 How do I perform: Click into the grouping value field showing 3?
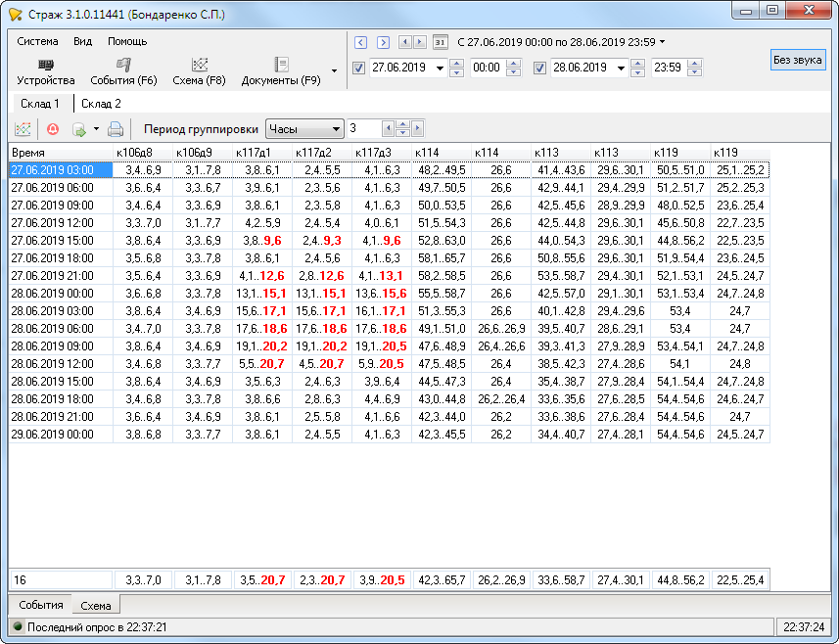click(x=364, y=129)
